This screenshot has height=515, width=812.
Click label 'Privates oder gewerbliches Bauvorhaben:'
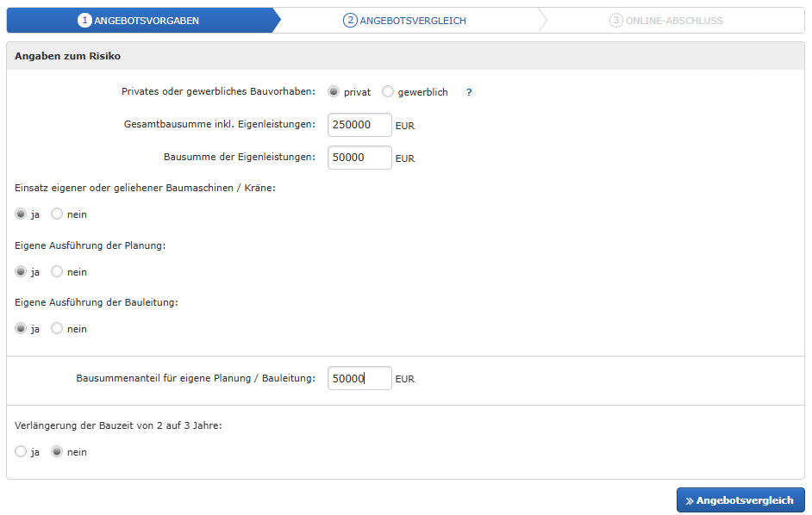(x=218, y=91)
